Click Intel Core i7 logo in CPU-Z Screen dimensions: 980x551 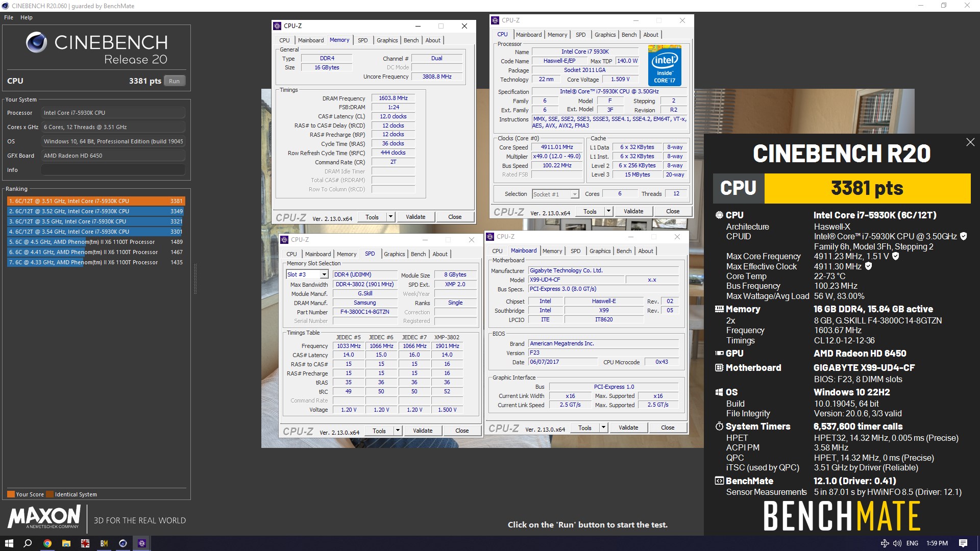click(x=665, y=65)
